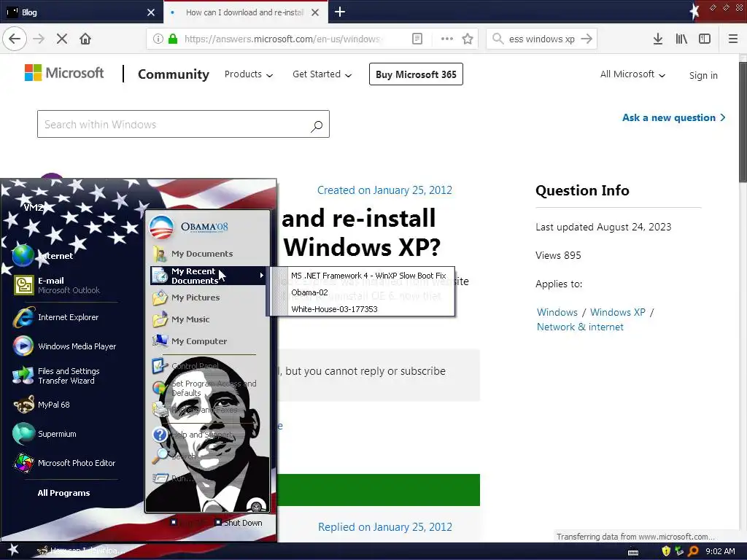Expand All Programs

(64, 493)
